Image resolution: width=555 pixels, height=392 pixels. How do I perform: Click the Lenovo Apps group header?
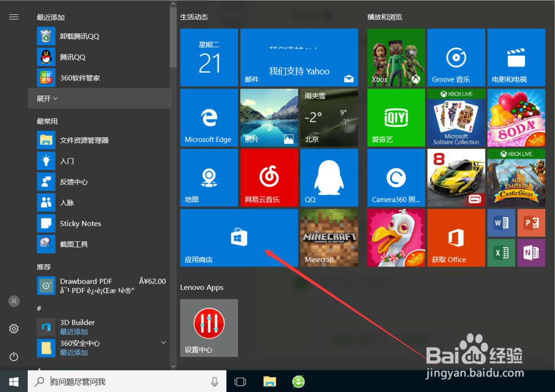pyautogui.click(x=202, y=288)
